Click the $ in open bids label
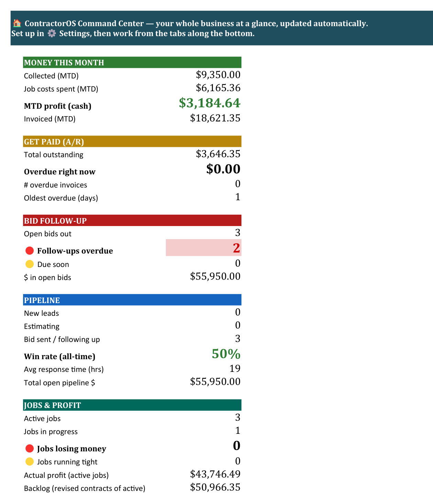Image resolution: width=433 pixels, height=504 pixels. 47,278
